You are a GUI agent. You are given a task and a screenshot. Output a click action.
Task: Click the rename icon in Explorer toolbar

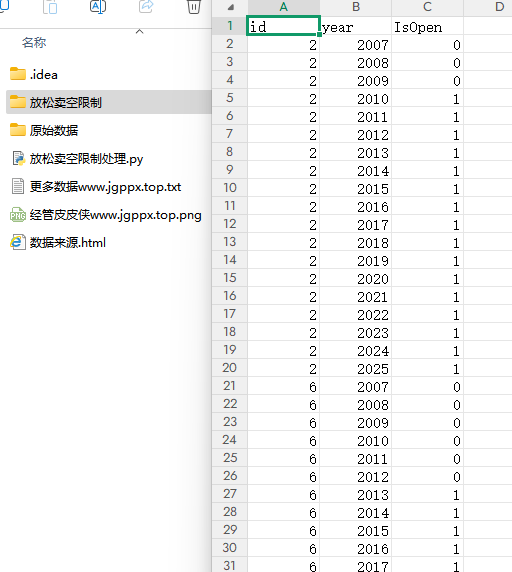tap(98, 7)
